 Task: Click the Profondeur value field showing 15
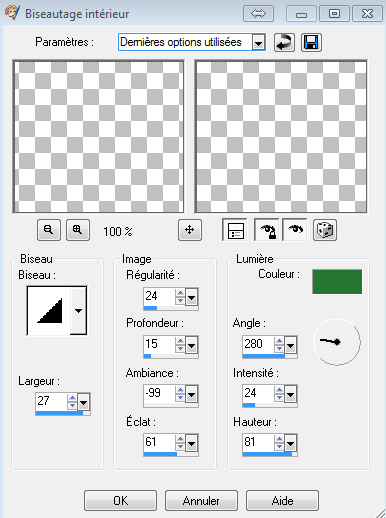click(x=159, y=344)
